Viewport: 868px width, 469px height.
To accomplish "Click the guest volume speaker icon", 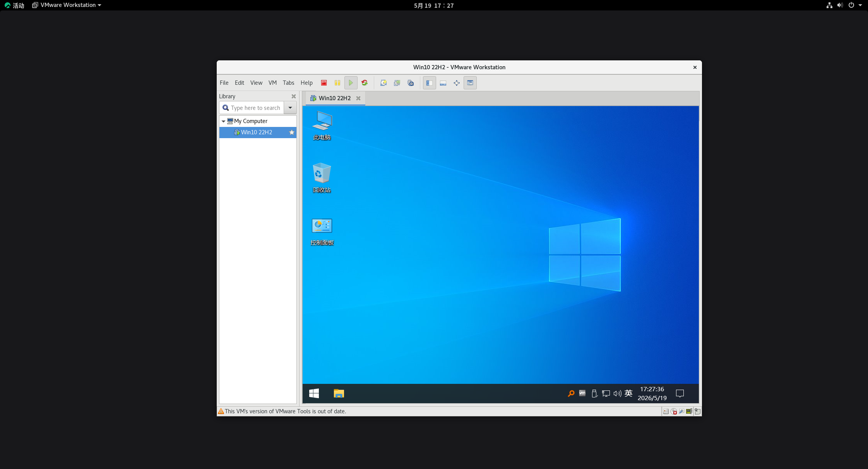I will 618,394.
